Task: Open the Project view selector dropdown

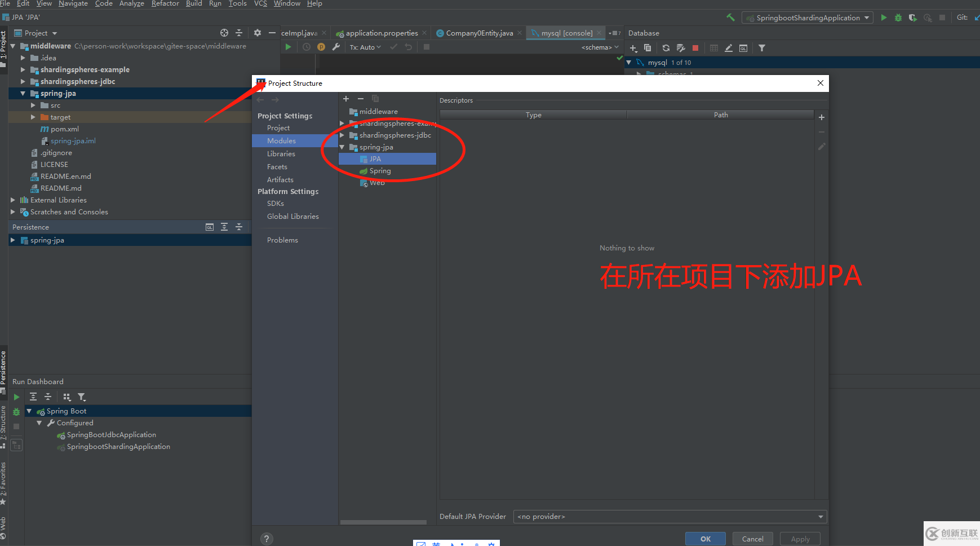Action: [36, 33]
